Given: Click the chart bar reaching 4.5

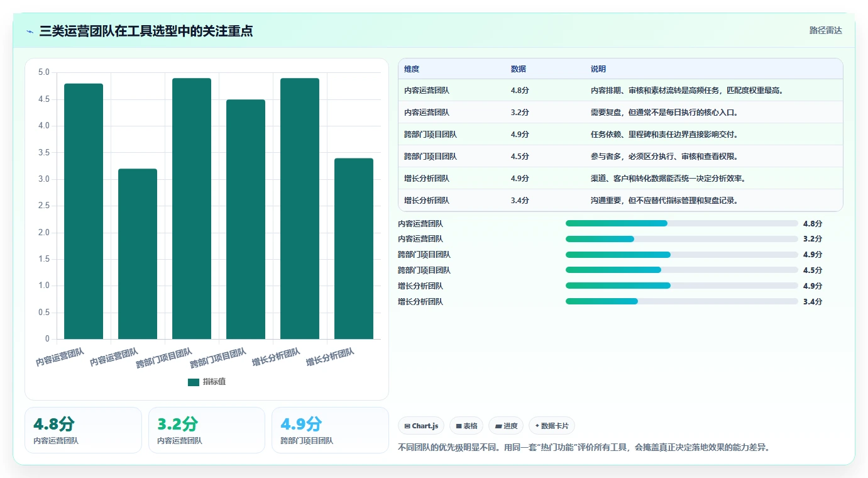Looking at the screenshot, I should pyautogui.click(x=246, y=220).
